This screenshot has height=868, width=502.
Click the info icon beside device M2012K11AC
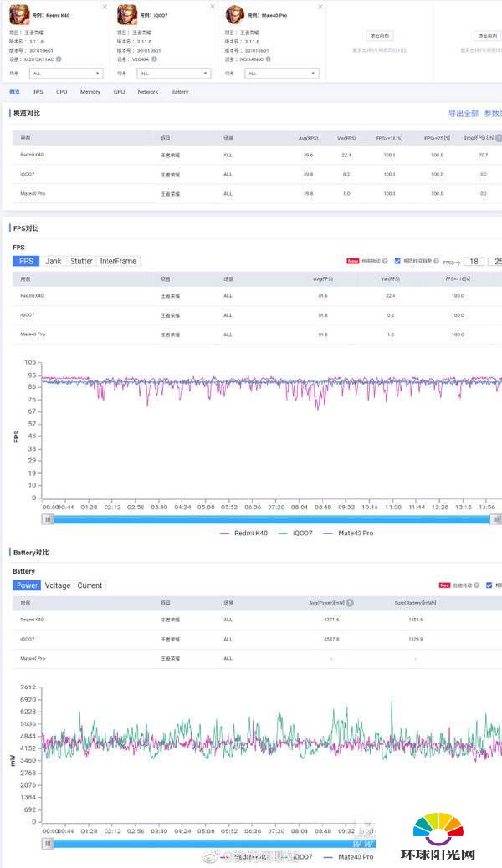tap(59, 59)
